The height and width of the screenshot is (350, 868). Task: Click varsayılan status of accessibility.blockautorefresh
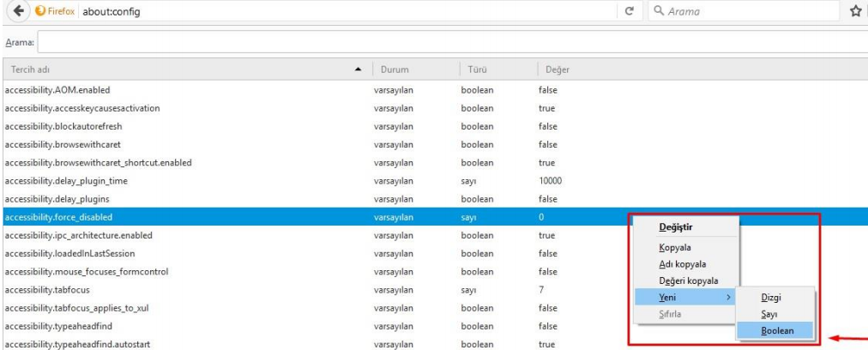[394, 126]
